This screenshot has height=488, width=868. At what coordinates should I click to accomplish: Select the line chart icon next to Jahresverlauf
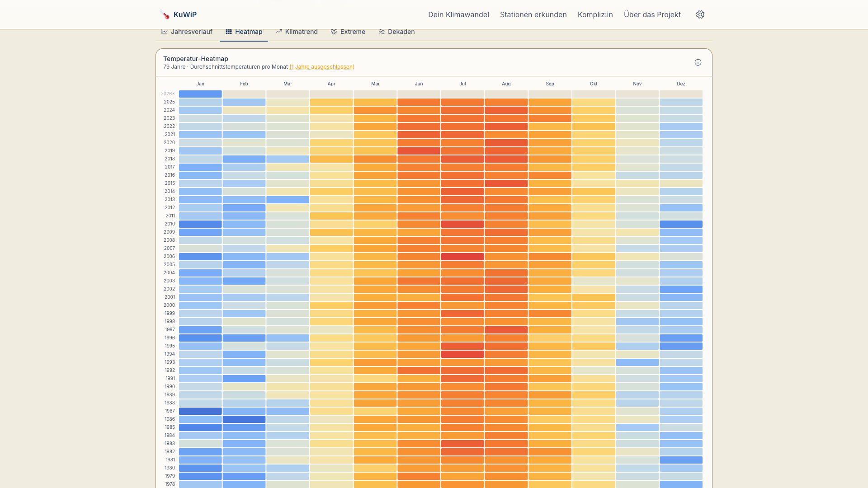pos(164,32)
